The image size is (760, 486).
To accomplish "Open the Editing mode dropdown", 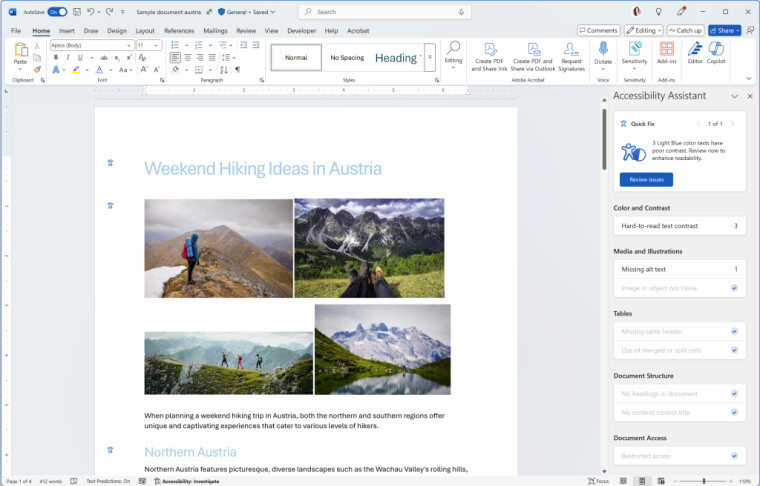I will pyautogui.click(x=644, y=31).
